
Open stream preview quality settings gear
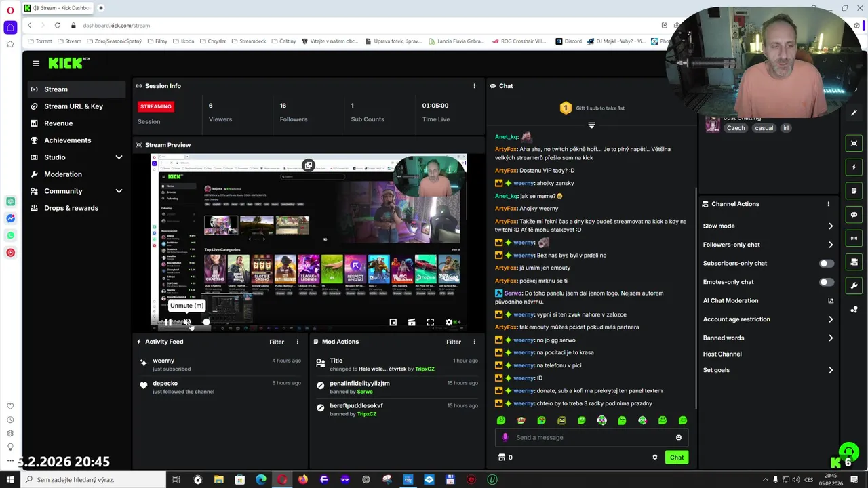point(448,323)
